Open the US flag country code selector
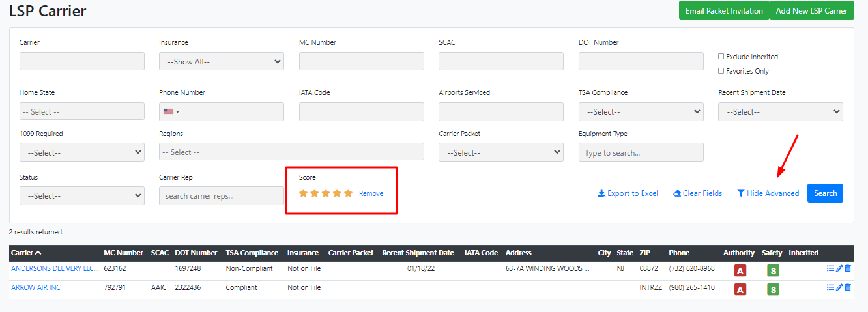 171,111
